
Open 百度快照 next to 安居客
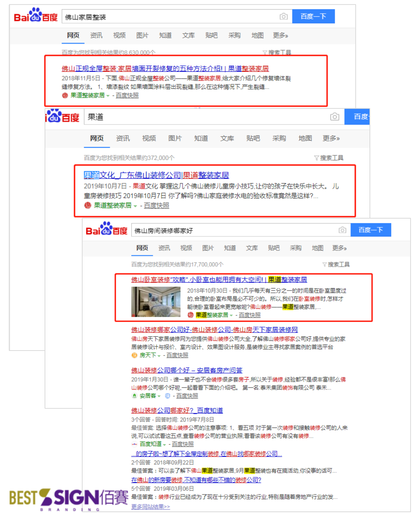click(187, 396)
